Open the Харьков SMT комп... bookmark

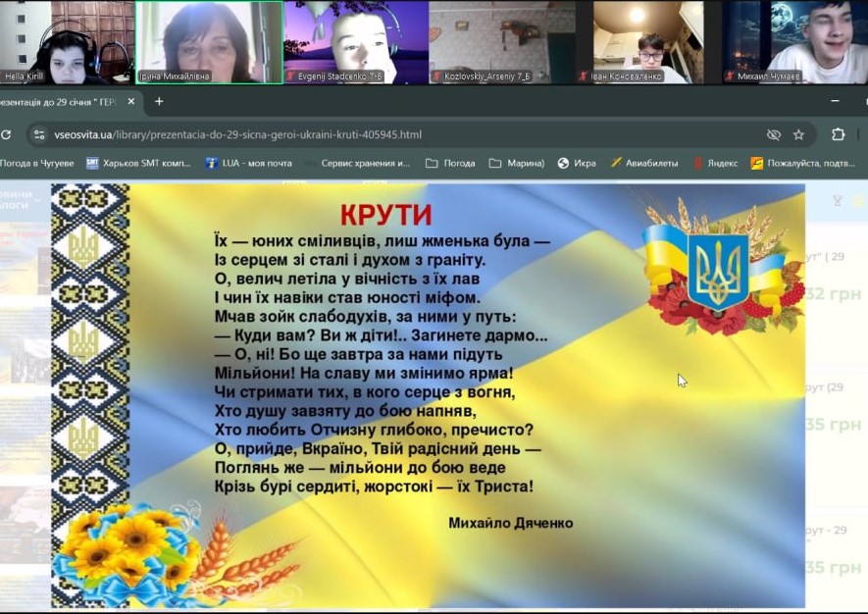[x=138, y=163]
